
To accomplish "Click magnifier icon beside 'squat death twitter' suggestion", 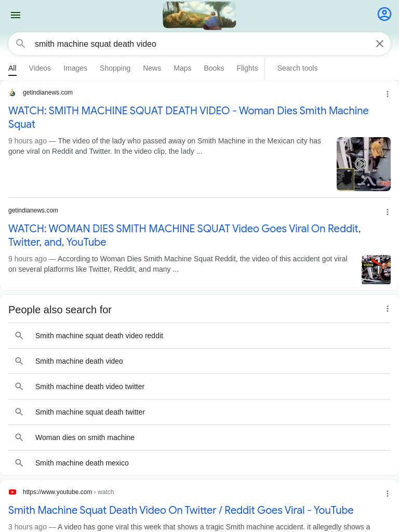I will (19, 412).
